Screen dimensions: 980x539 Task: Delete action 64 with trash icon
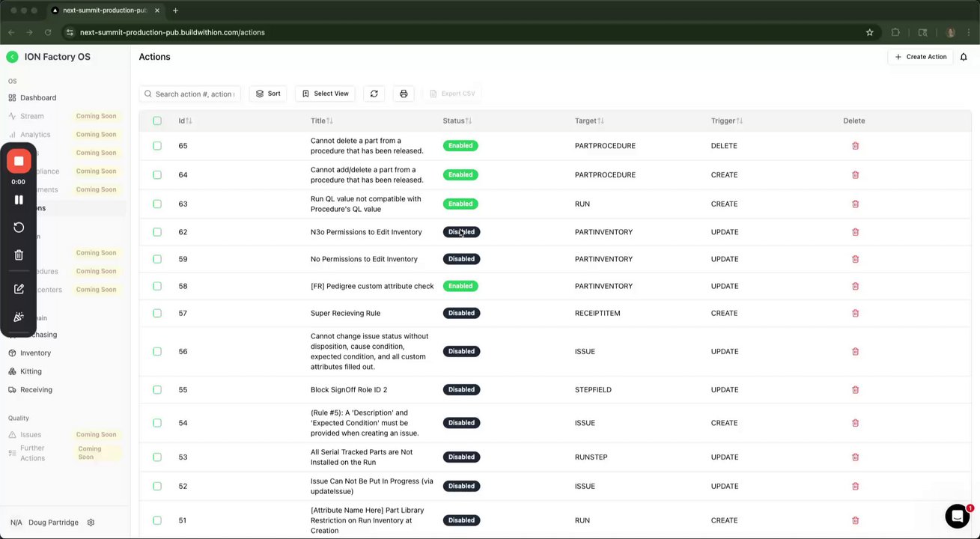coord(855,175)
